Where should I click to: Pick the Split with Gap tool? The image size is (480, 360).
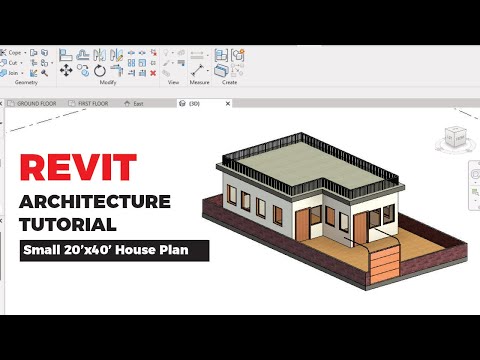tap(142, 53)
